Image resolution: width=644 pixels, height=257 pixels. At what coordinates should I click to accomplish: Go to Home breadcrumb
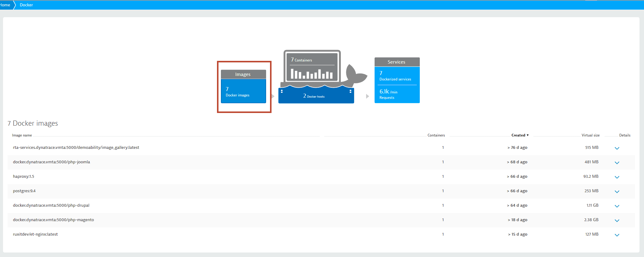click(5, 5)
